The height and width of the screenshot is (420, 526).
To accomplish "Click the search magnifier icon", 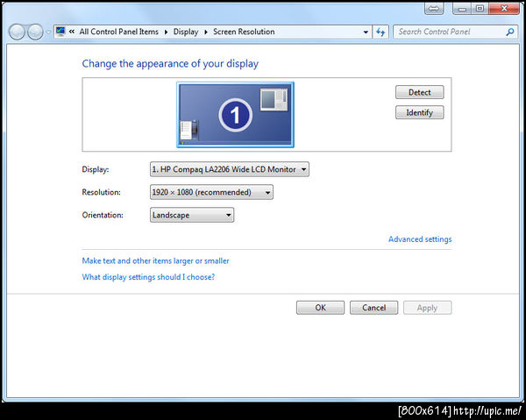I will tap(510, 32).
